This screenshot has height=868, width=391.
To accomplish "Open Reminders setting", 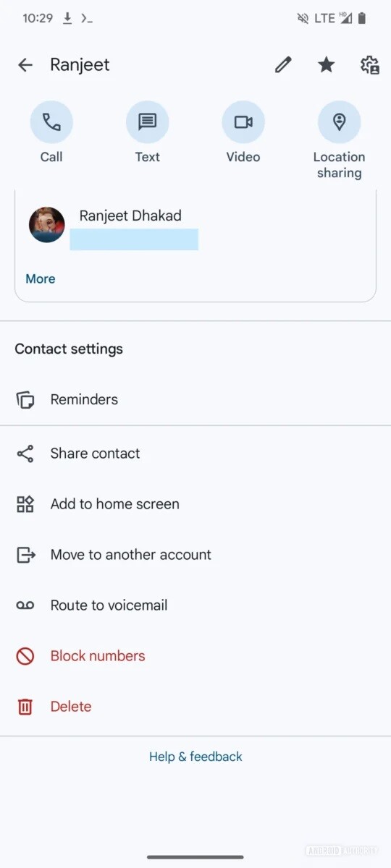I will point(195,399).
